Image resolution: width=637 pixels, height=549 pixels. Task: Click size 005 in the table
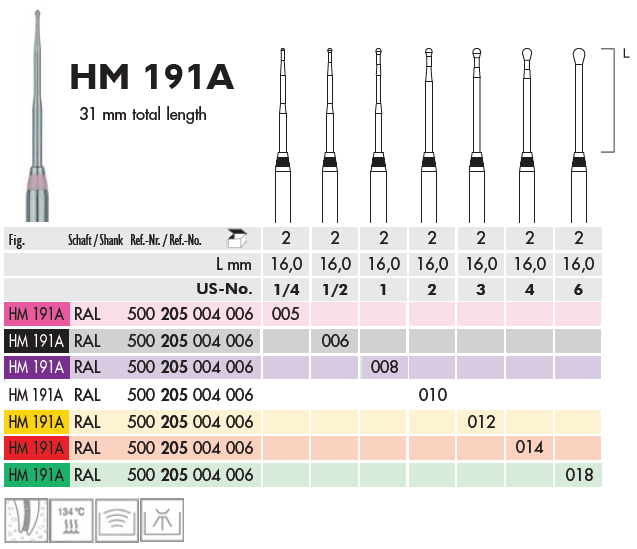coord(286,313)
